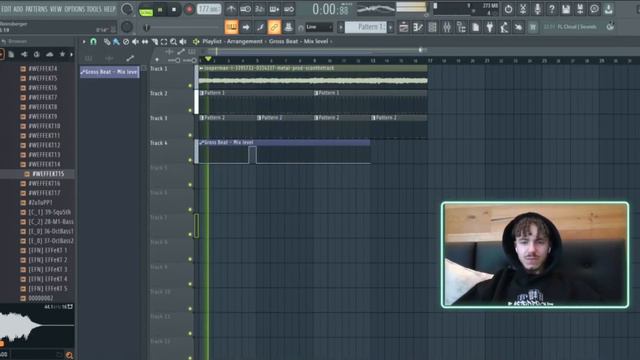
Task: Open the Channel rack view icon
Action: tap(432, 27)
